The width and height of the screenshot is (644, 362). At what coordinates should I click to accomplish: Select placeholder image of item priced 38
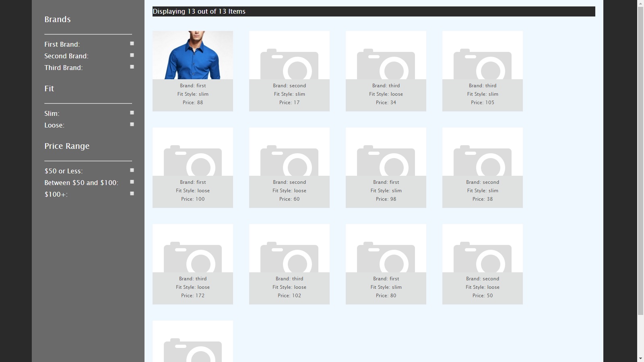coord(483,152)
